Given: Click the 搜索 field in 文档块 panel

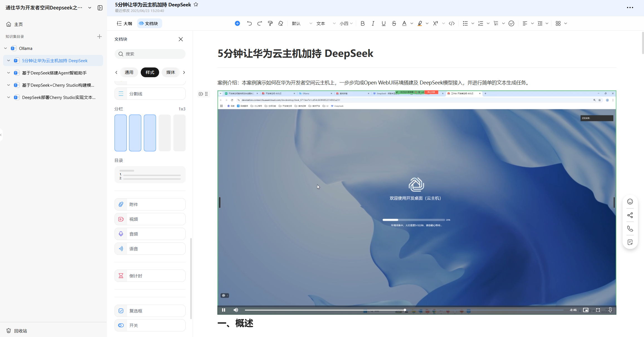Looking at the screenshot, I should [150, 54].
